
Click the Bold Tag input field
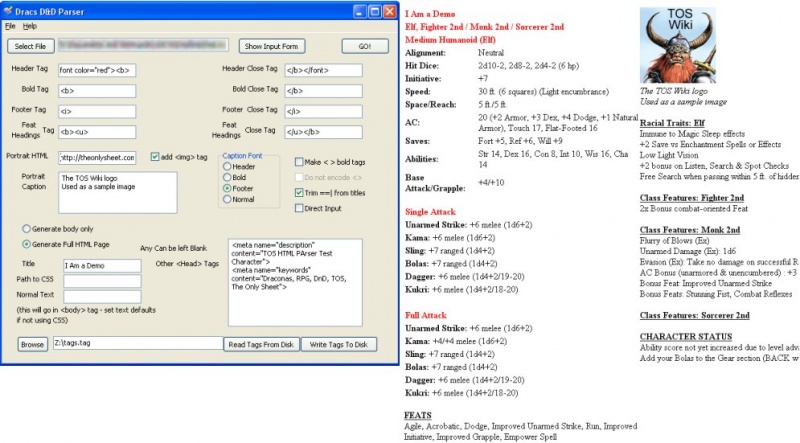coord(97,91)
